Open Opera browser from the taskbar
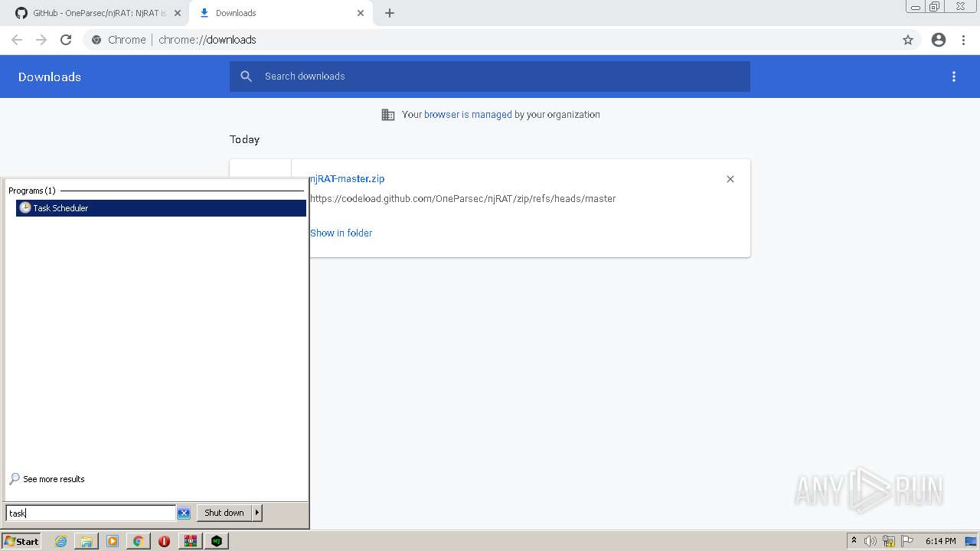Image resolution: width=980 pixels, height=551 pixels. 164,541
